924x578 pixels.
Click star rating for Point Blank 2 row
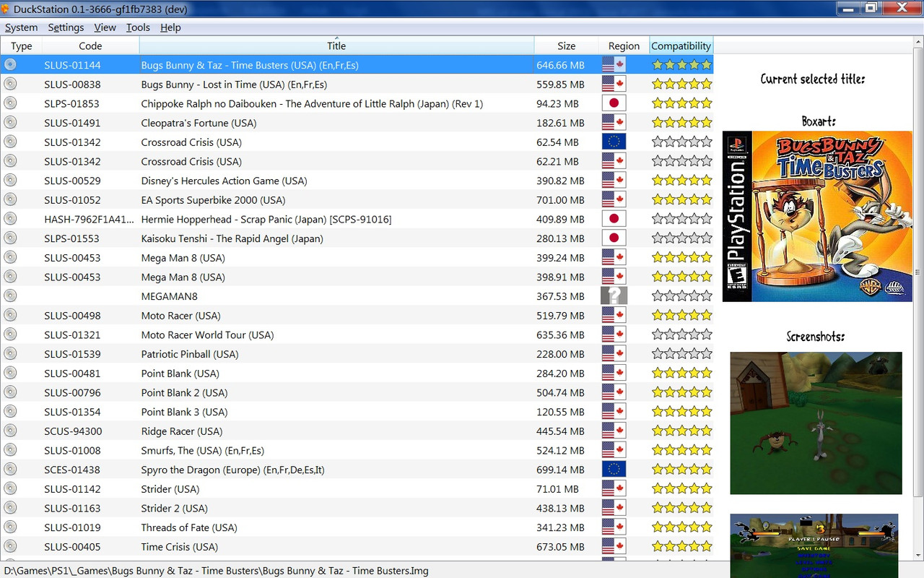pos(681,392)
